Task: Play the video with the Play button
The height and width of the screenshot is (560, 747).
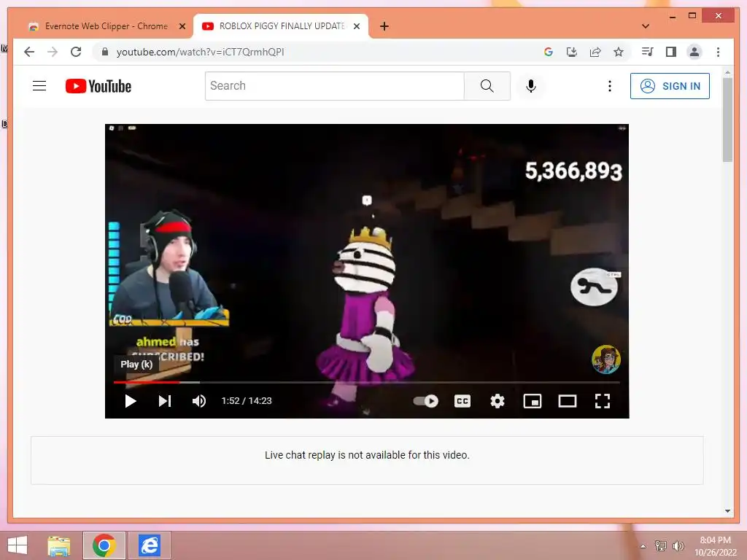Action: point(130,401)
